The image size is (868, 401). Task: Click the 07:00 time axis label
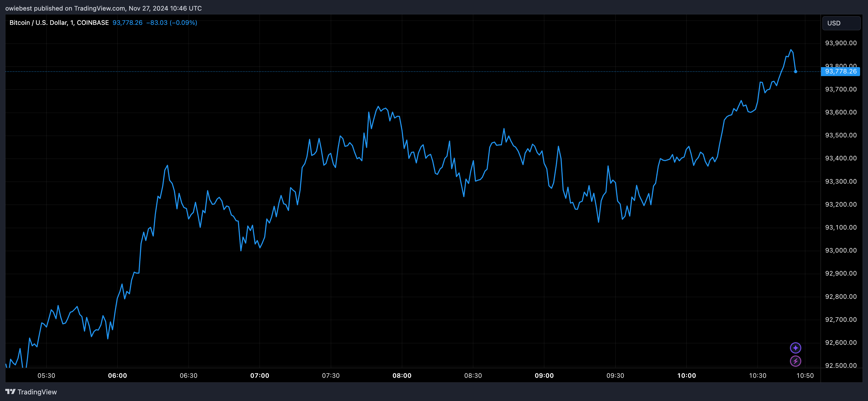point(259,375)
